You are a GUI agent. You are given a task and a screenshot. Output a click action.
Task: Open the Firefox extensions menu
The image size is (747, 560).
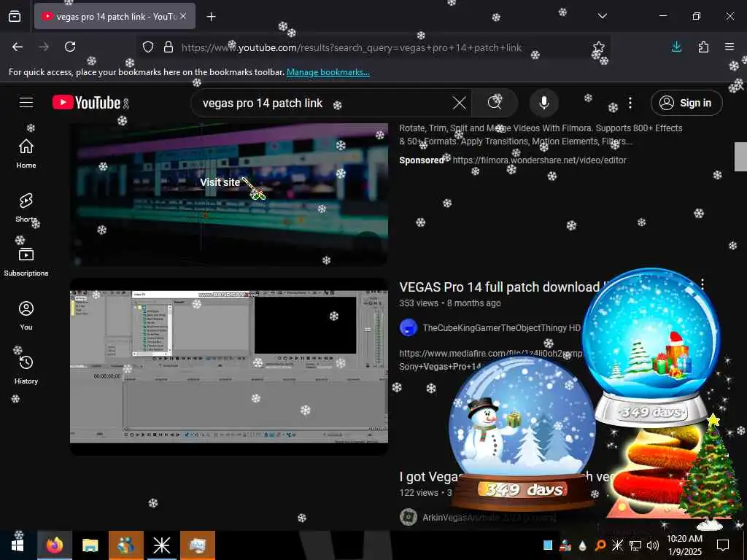(x=703, y=47)
